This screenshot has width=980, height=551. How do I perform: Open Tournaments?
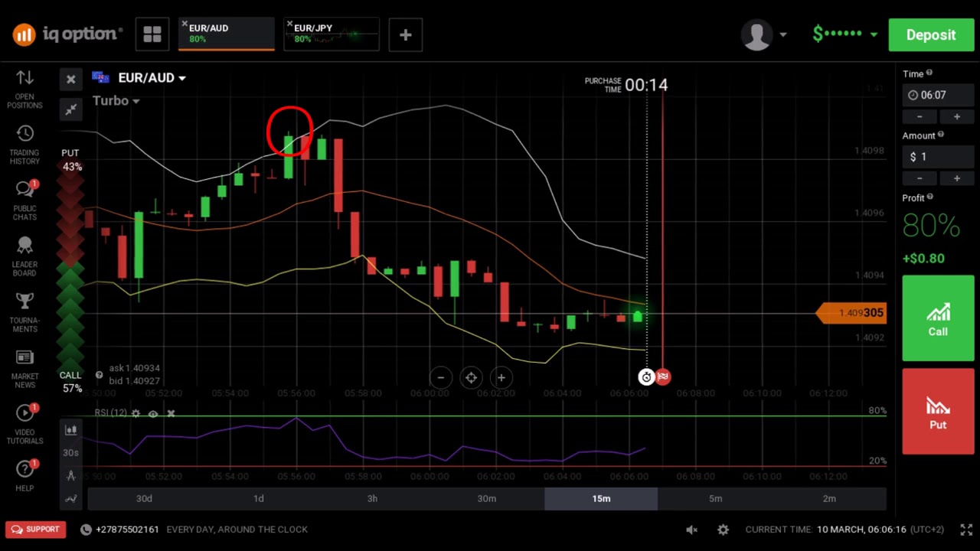[24, 313]
